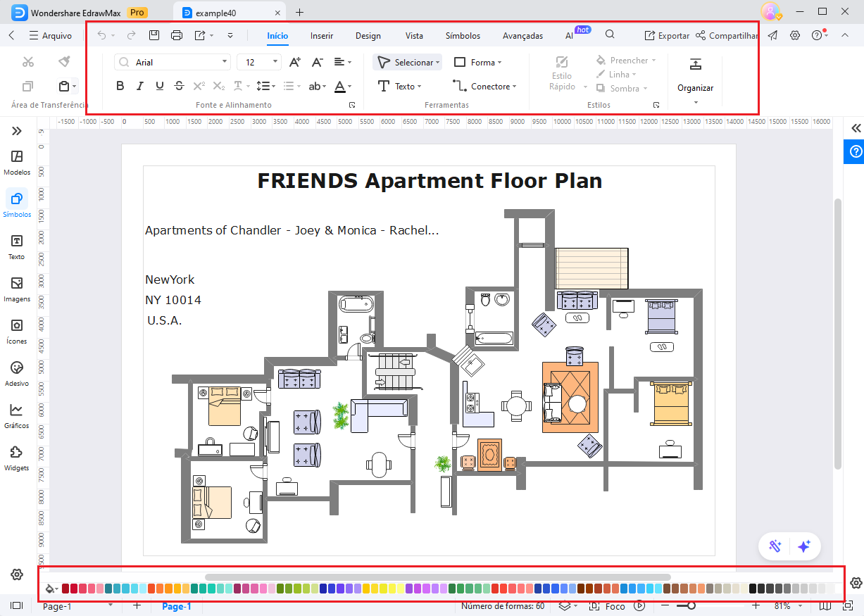This screenshot has width=864, height=616.
Task: Toggle Superscript formatting
Action: pos(199,86)
